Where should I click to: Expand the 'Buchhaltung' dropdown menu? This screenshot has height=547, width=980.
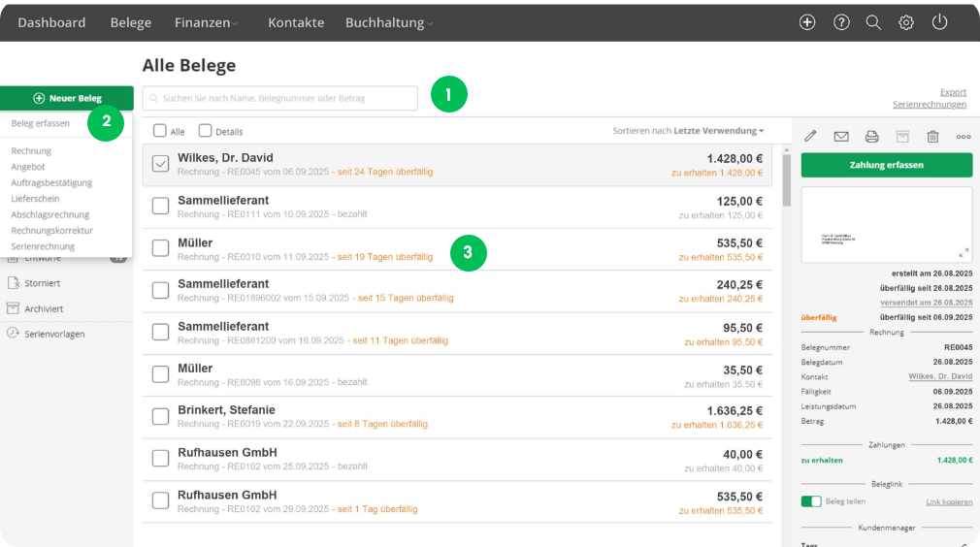(389, 22)
